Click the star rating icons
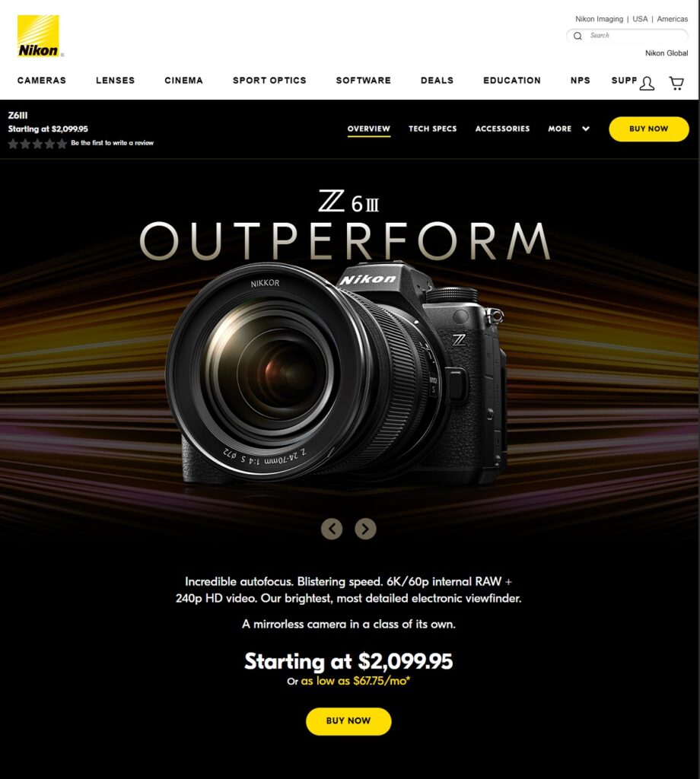Viewport: 700px width, 779px height. pyautogui.click(x=37, y=144)
